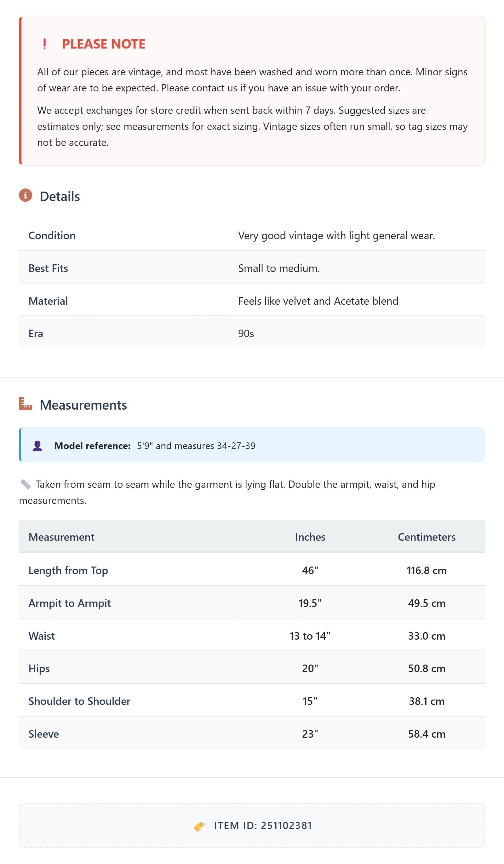The height and width of the screenshot is (864, 504).
Task: Click the Measurements section heading
Action: point(83,405)
